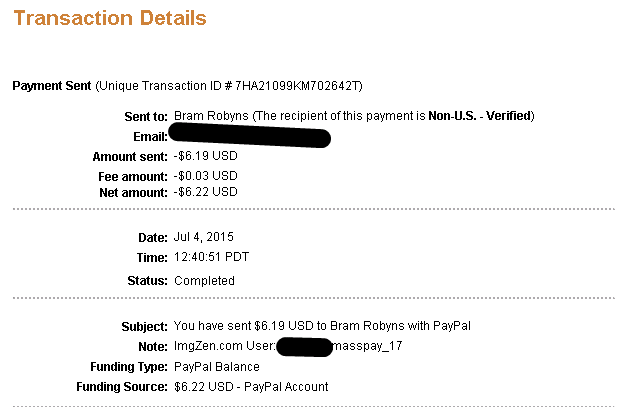Click the Net amount value -$6.22 USD
The width and height of the screenshot is (631, 407).
(x=206, y=191)
